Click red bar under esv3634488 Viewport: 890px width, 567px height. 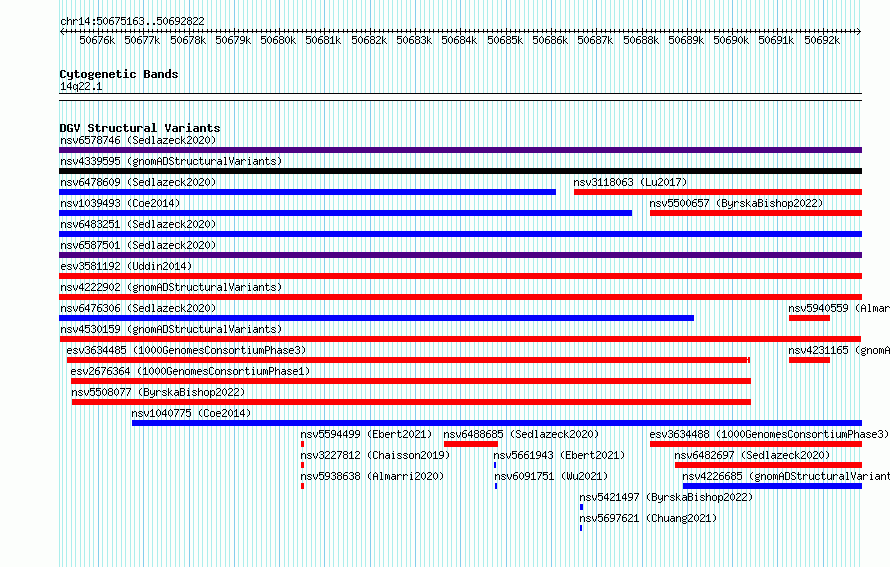pos(756,444)
